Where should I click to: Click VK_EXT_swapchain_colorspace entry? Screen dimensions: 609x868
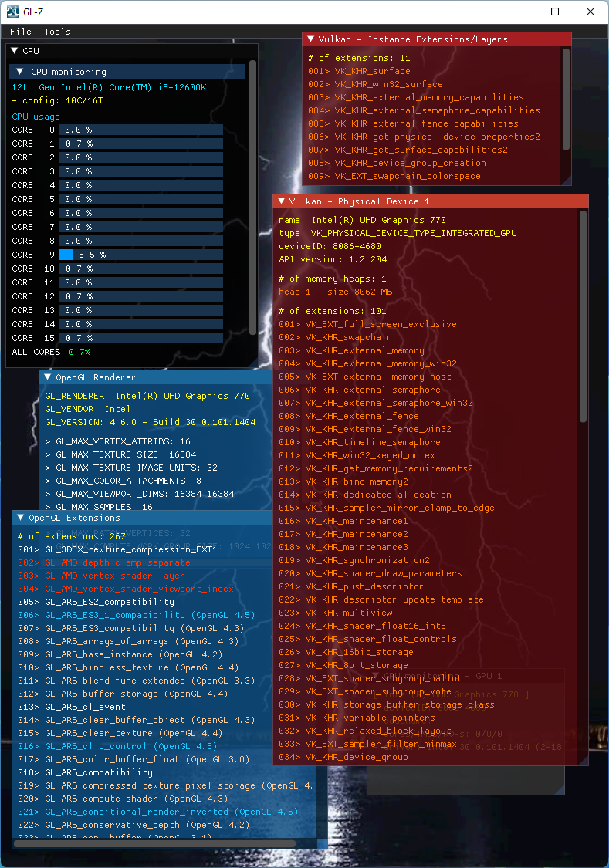click(x=394, y=176)
